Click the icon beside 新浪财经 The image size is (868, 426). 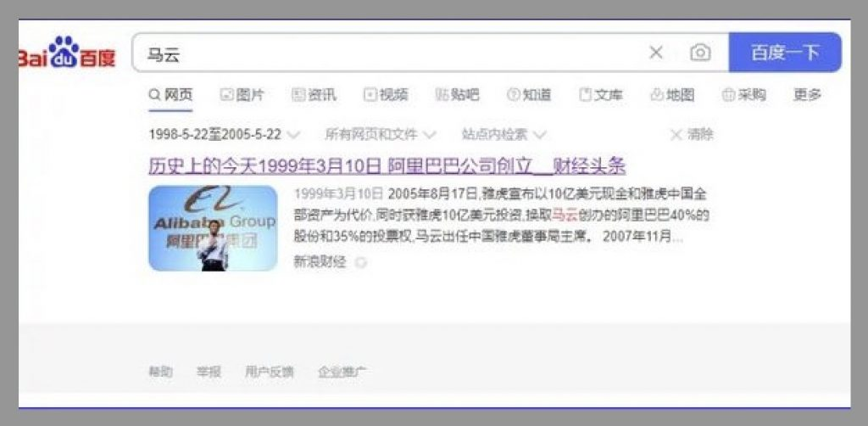coord(361,262)
